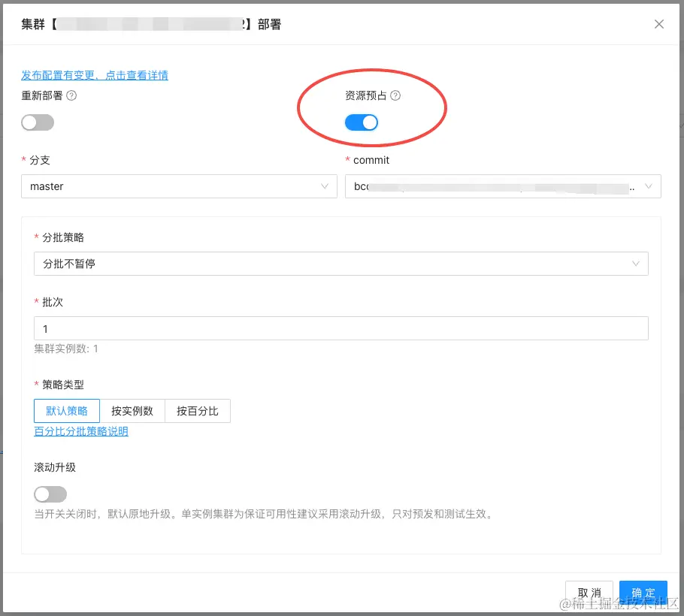The height and width of the screenshot is (616, 684).
Task: Turn off the 资源预占 switch
Action: 362,122
